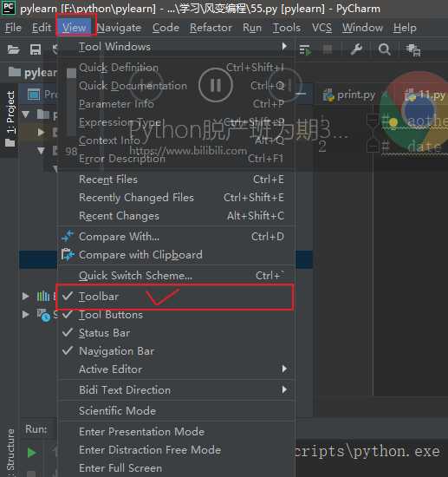Click the Open folder toolbar icon
This screenshot has height=477, width=448.
click(13, 49)
